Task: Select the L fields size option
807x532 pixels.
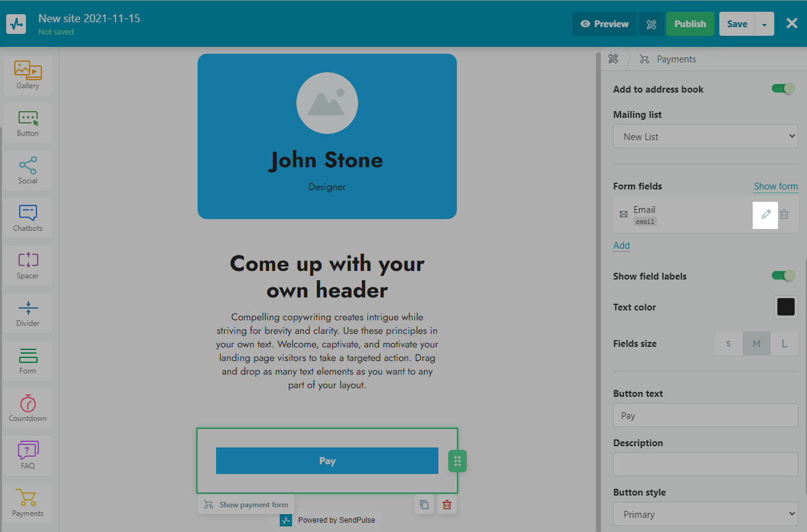Action: (x=784, y=344)
